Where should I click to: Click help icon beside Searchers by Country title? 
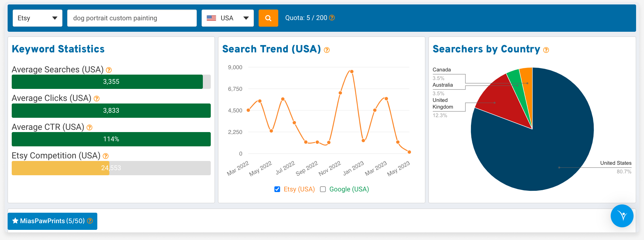tap(546, 50)
